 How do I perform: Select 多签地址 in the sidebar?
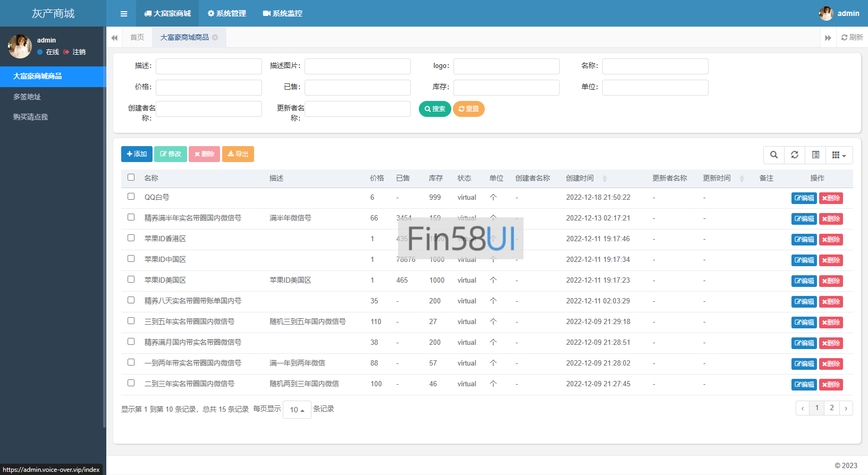[27, 97]
